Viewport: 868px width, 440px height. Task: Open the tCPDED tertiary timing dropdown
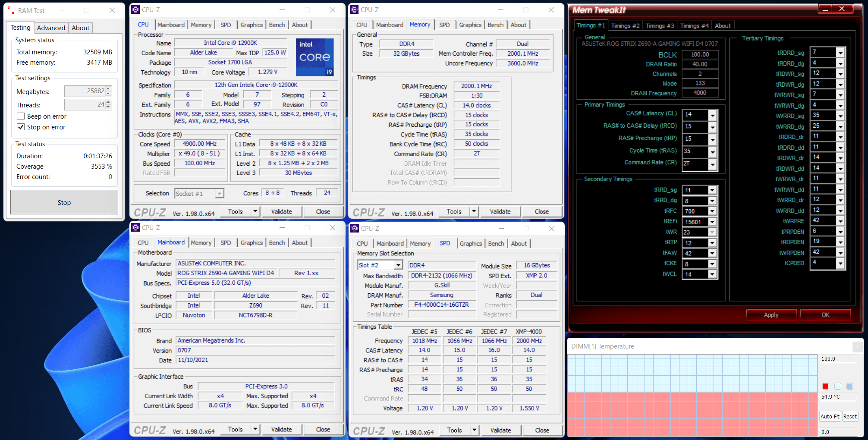[x=840, y=263]
